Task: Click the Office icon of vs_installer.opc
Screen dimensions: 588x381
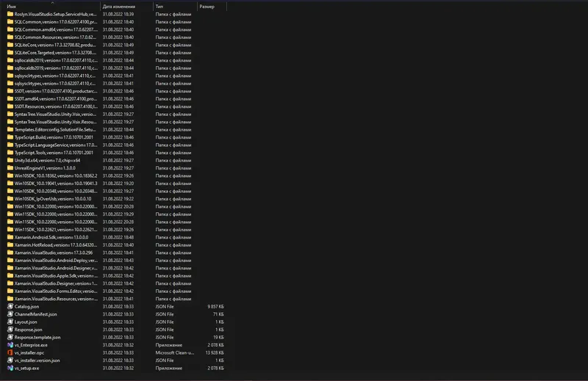Action: pyautogui.click(x=10, y=352)
